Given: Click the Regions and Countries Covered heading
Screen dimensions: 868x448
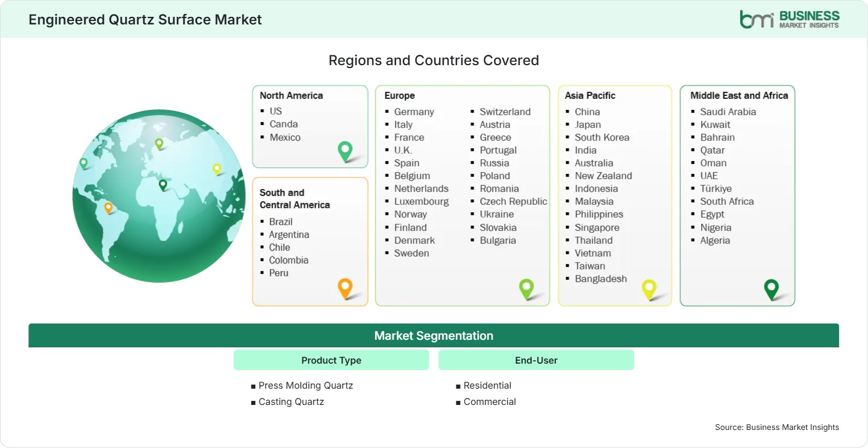Looking at the screenshot, I should tap(434, 60).
